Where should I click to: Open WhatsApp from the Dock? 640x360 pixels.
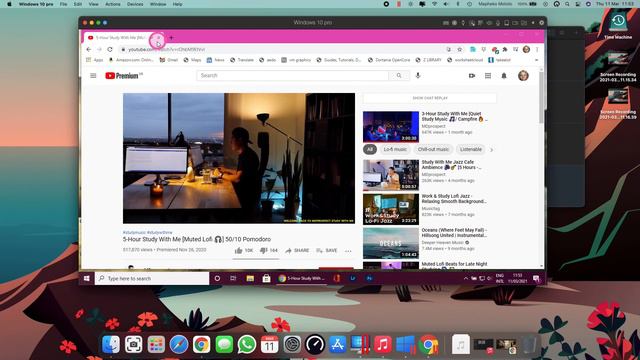(247, 344)
